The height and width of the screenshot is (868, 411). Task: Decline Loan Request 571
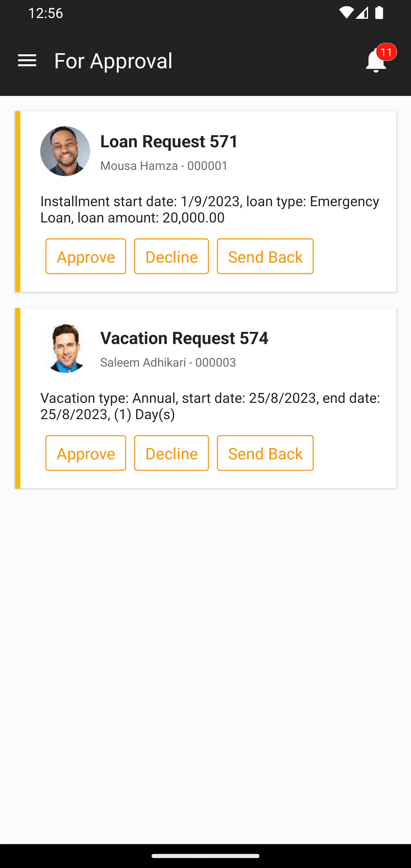(x=171, y=256)
